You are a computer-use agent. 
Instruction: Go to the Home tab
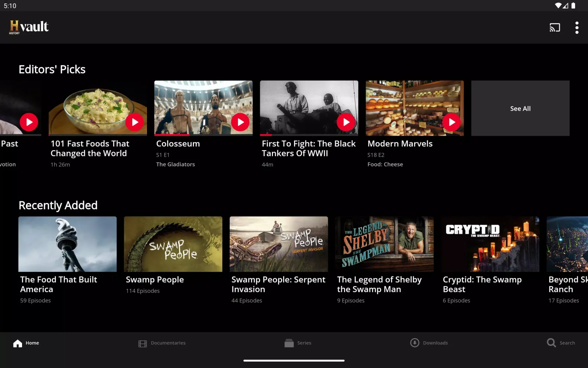click(26, 343)
